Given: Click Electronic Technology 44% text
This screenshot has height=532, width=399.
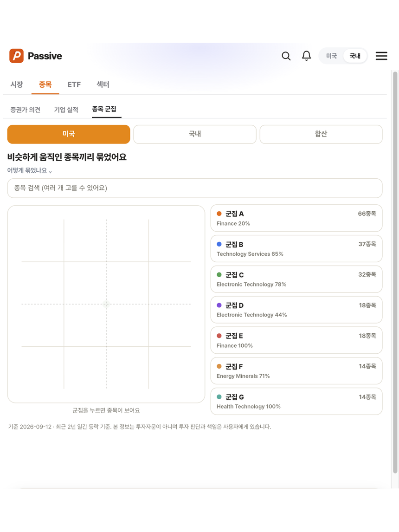Looking at the screenshot, I should click(x=252, y=315).
